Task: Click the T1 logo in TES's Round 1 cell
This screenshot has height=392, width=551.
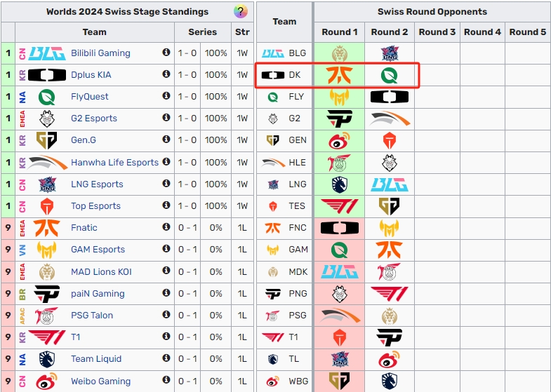Action: click(339, 206)
